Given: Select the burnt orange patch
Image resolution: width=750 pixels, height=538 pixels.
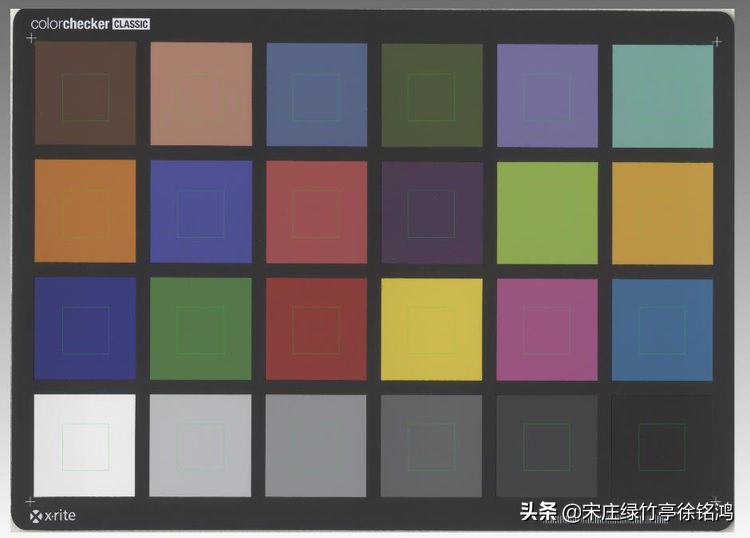Looking at the screenshot, I should 85,211.
